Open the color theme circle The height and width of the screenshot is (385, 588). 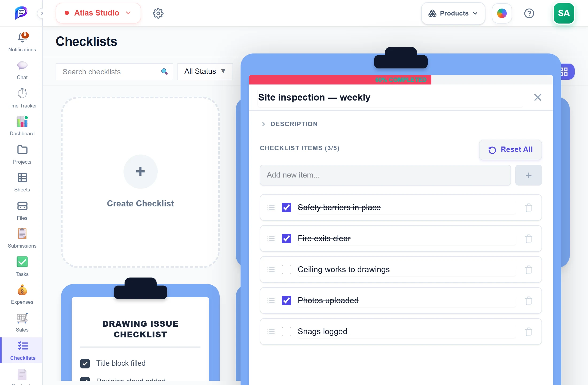(x=502, y=13)
